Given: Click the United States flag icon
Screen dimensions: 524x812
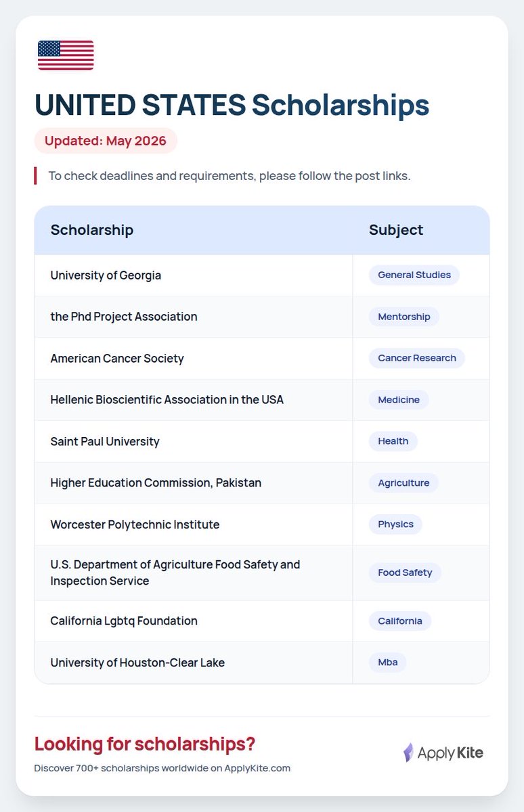Looking at the screenshot, I should 66,55.
